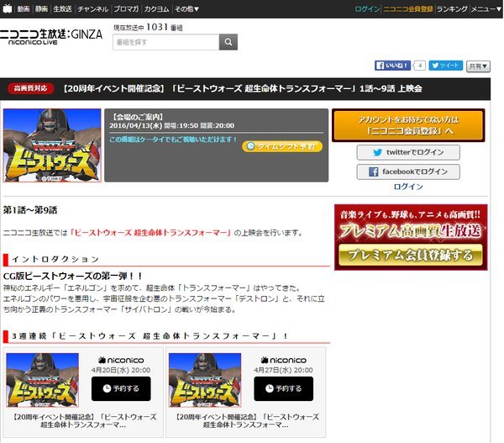
Task: Go to the 生放送 menu item
Action: (x=62, y=8)
